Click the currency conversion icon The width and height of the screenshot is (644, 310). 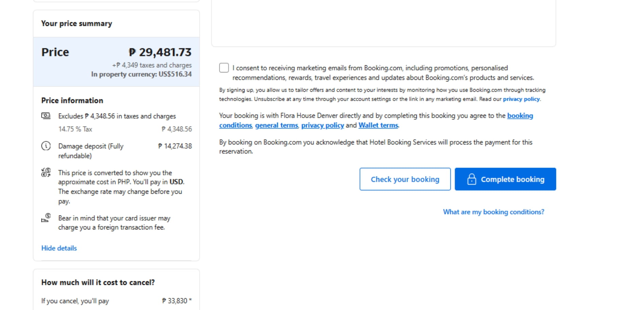(46, 172)
